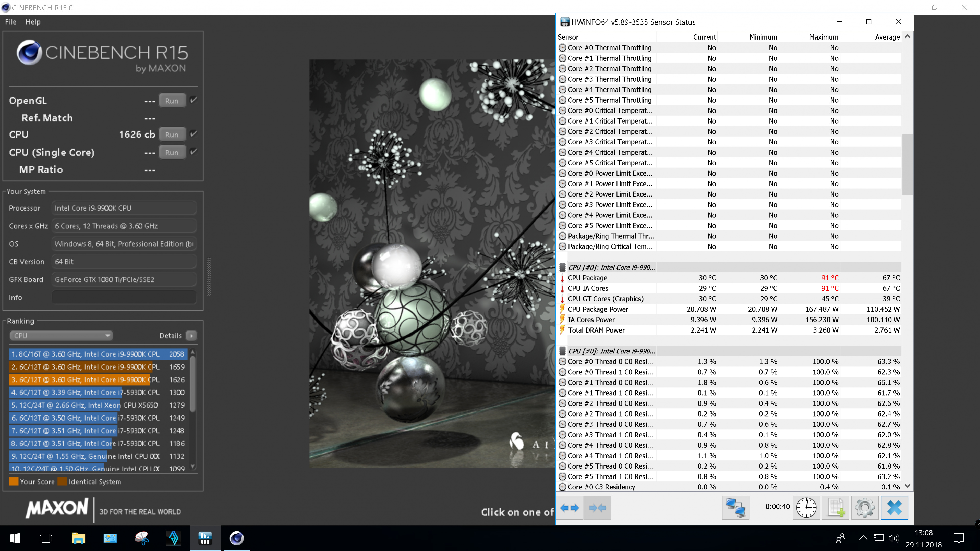Select the ranking entry scoring 1300
Image resolution: width=980 pixels, height=551 pixels.
pos(98,393)
